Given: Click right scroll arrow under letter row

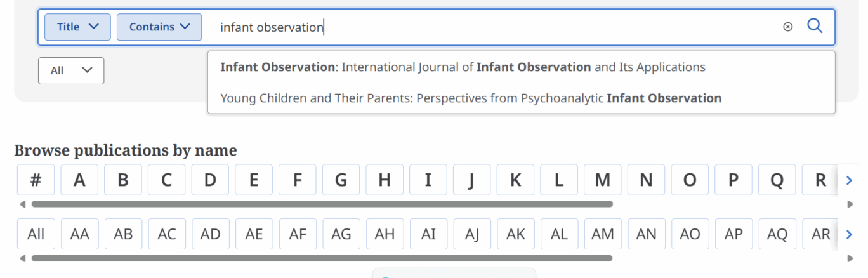Looking at the screenshot, I should click(x=851, y=204).
